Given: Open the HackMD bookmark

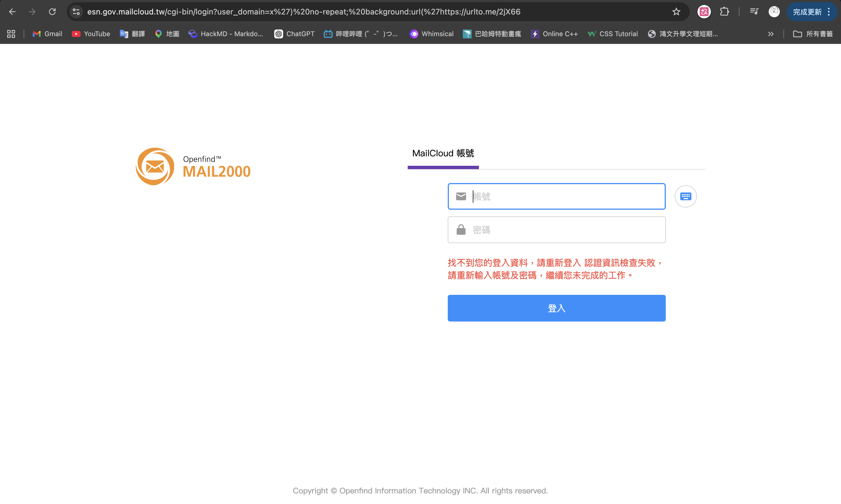Looking at the screenshot, I should coord(226,34).
